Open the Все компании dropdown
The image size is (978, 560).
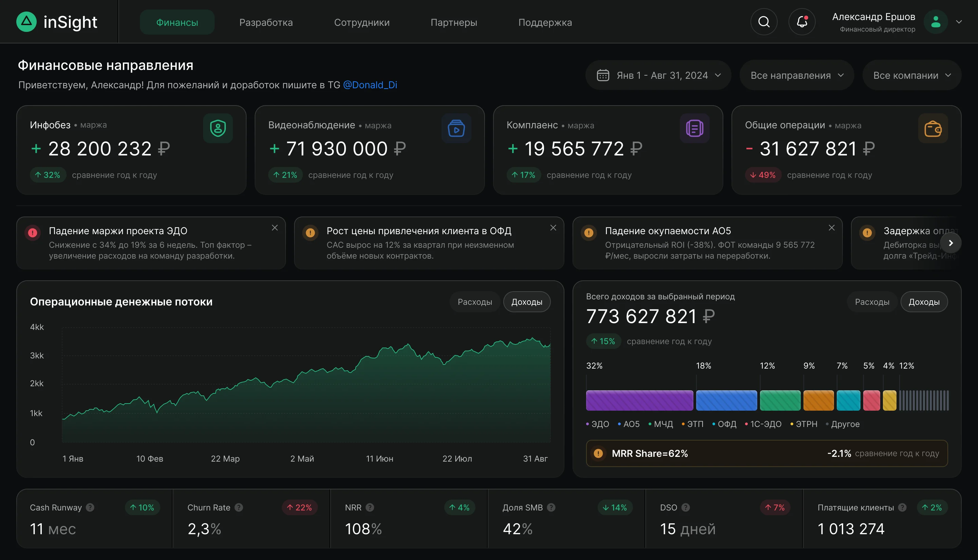[912, 75]
